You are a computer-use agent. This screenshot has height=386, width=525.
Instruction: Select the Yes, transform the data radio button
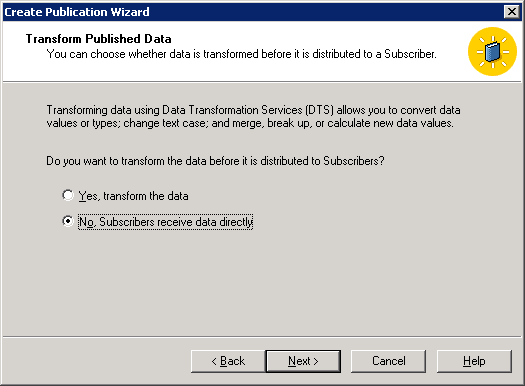[68, 195]
